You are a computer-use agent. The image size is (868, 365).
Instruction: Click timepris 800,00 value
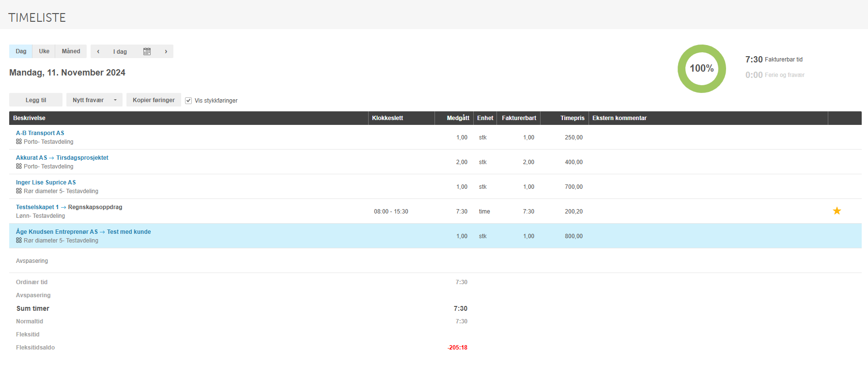(573, 236)
